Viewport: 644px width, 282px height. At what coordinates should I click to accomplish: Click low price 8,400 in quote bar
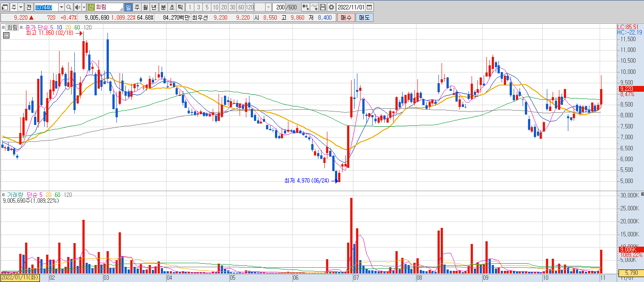click(325, 17)
